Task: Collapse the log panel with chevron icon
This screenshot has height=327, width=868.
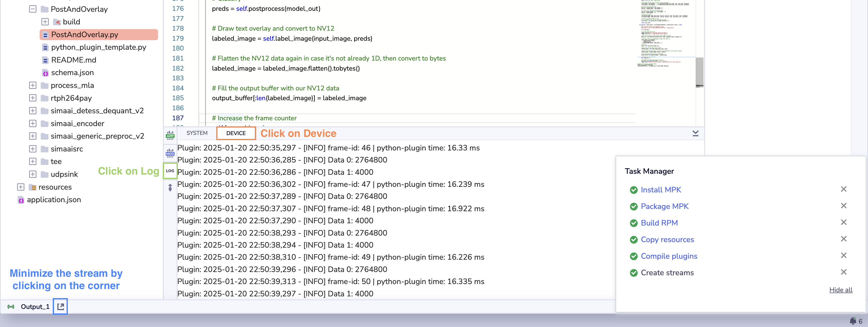Action: point(695,134)
